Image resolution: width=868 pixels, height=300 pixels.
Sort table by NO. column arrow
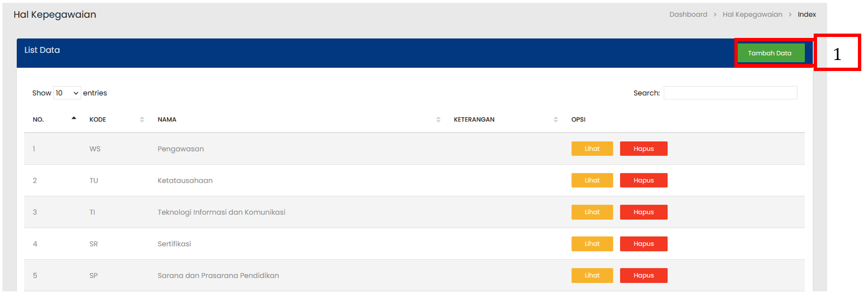[x=74, y=119]
